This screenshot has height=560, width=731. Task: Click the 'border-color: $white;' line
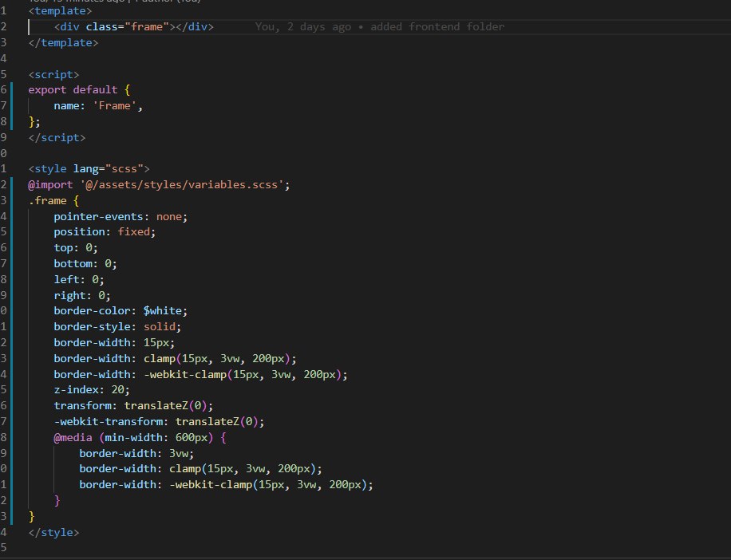(x=121, y=311)
